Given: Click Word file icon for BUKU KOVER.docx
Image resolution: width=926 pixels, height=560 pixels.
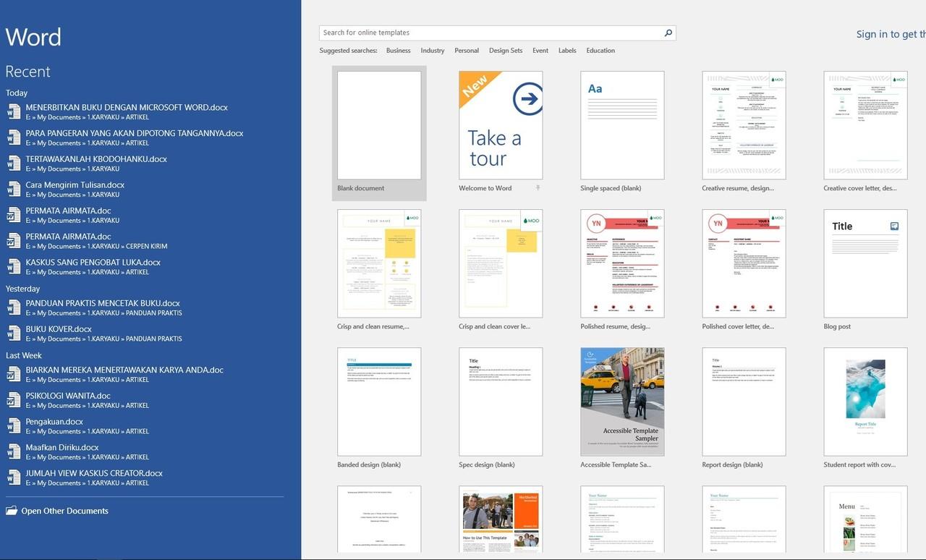Looking at the screenshot, I should tap(14, 334).
